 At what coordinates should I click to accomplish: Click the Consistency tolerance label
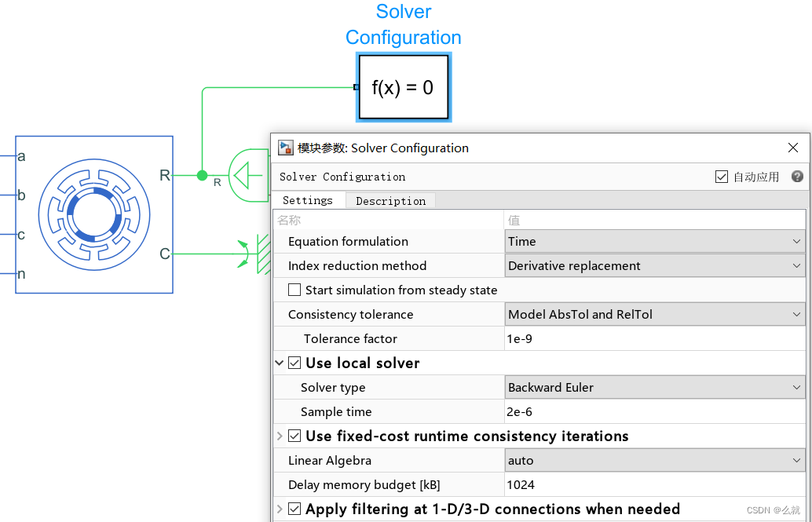pos(350,314)
